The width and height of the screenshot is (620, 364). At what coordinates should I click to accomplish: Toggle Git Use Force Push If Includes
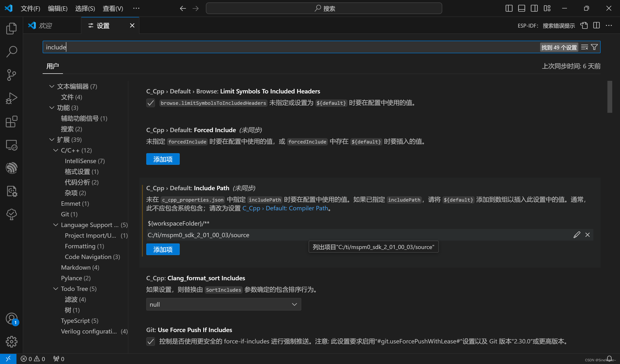pyautogui.click(x=151, y=341)
